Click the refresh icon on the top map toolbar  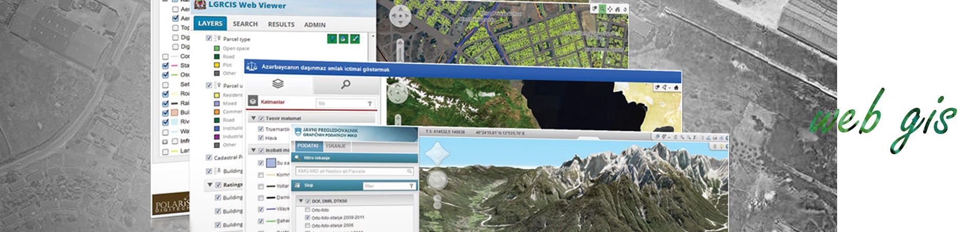click(624, 9)
